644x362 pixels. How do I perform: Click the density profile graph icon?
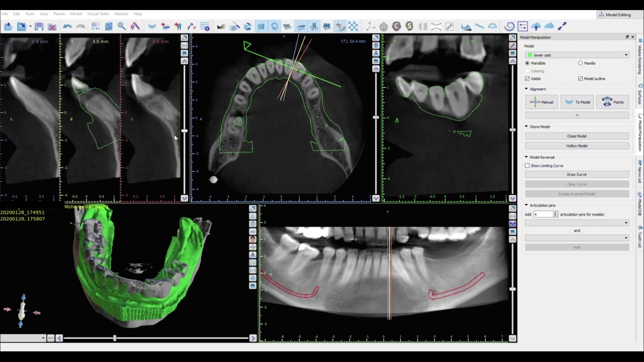tap(466, 26)
